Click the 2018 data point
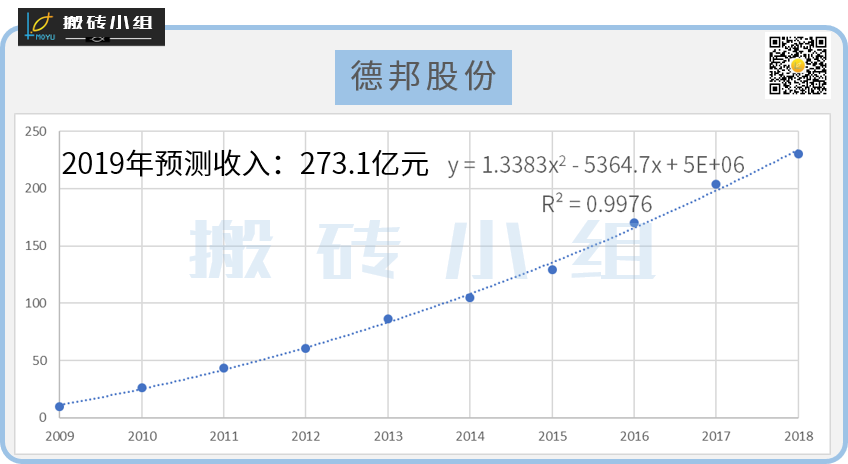 coord(798,154)
